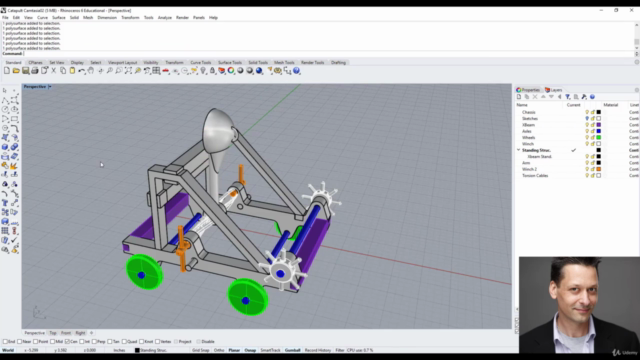The image size is (640, 360).
Task: Toggle Ortho in status bar
Action: tap(219, 350)
